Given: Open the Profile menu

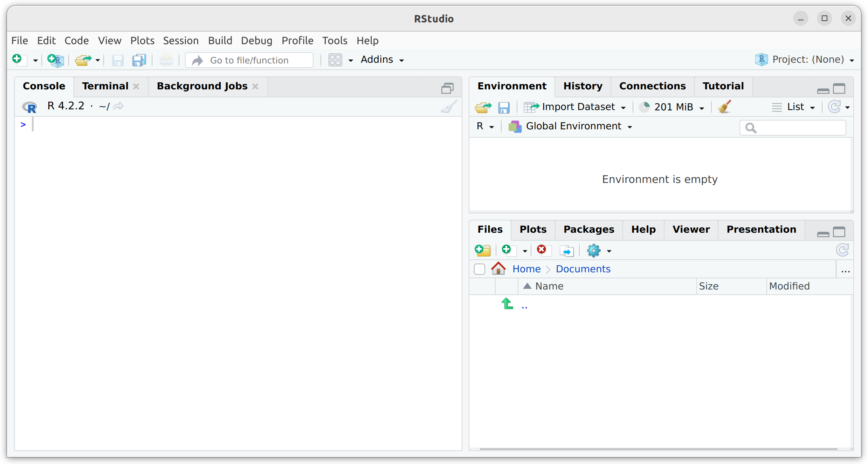Looking at the screenshot, I should click(297, 41).
